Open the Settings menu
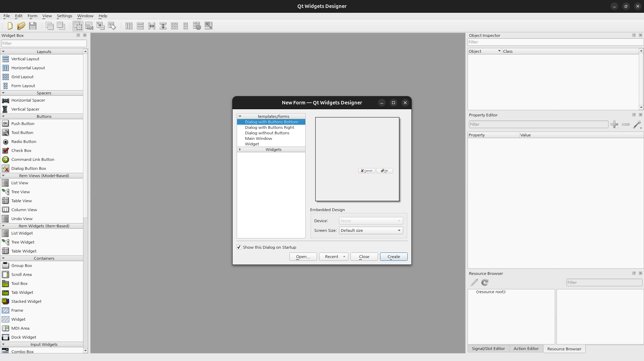Screen dimensions: 644x361 point(64,16)
